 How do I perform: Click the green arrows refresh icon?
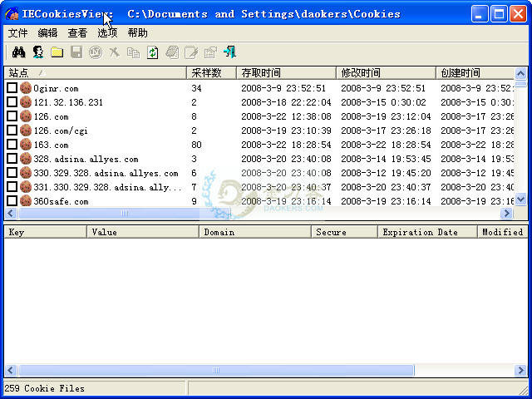coord(153,52)
